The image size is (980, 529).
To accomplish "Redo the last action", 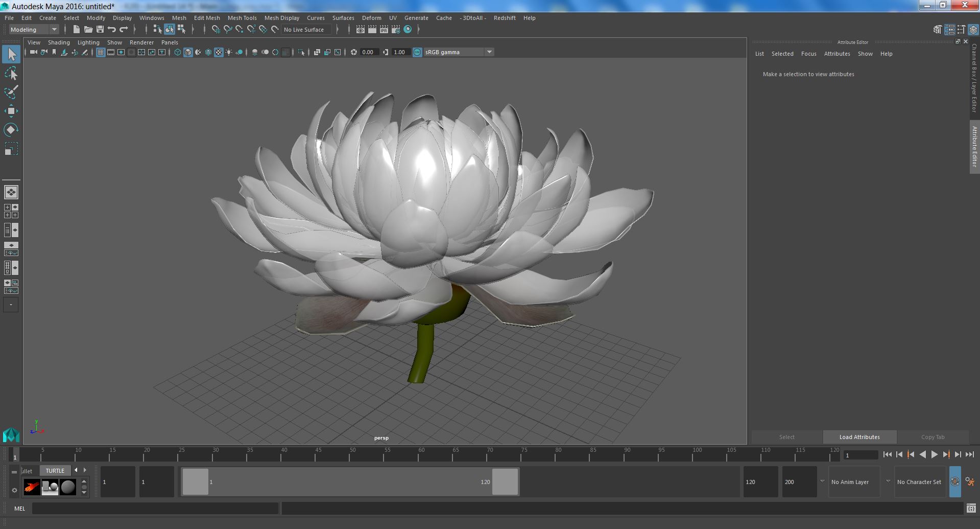I will coord(124,29).
